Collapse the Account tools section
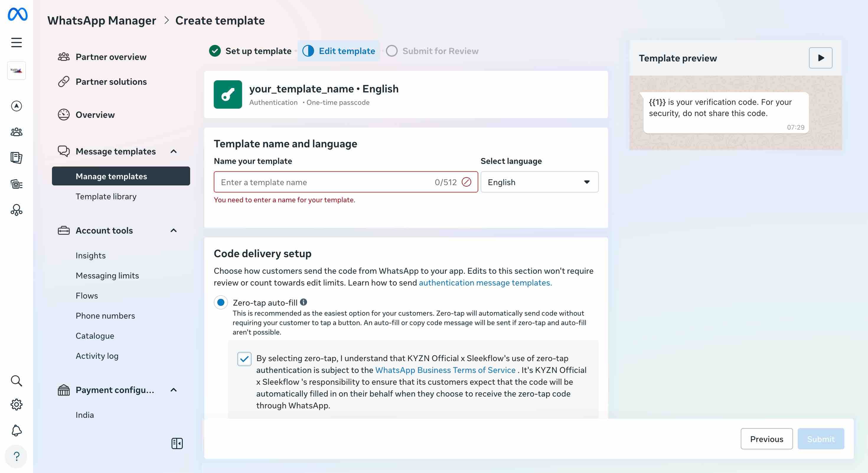This screenshot has height=473, width=868. pyautogui.click(x=174, y=230)
